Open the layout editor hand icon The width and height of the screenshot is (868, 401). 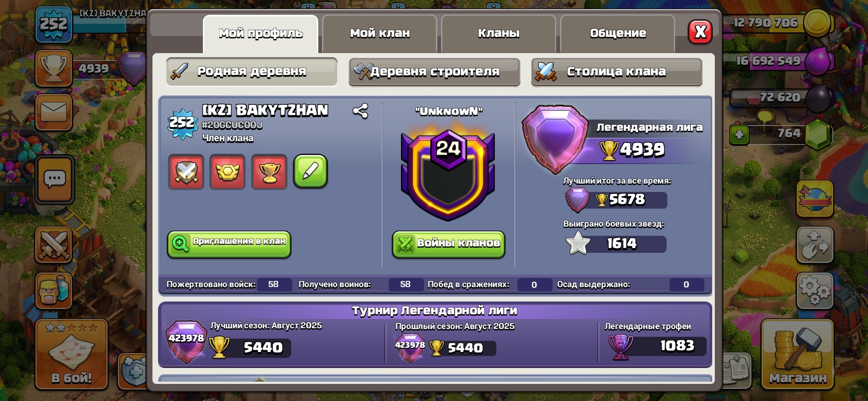pyautogui.click(x=815, y=245)
